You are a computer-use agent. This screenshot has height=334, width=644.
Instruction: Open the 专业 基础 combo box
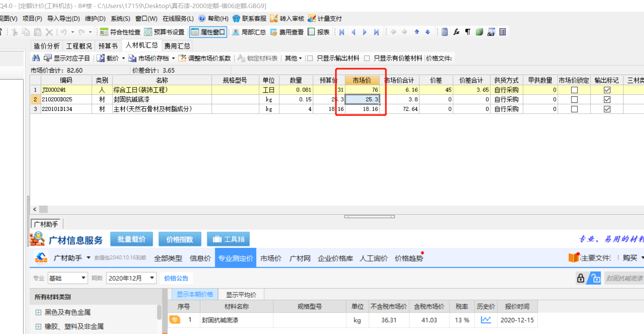(67, 278)
